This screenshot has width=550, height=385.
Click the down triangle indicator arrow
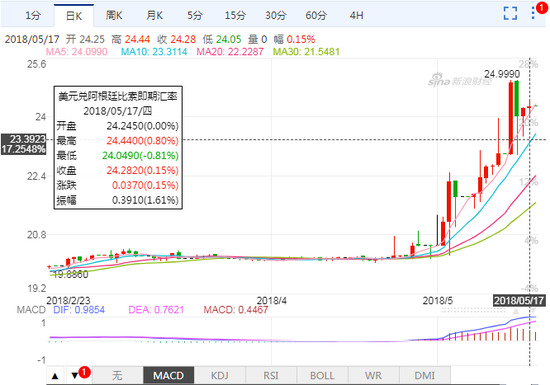[x=75, y=376]
